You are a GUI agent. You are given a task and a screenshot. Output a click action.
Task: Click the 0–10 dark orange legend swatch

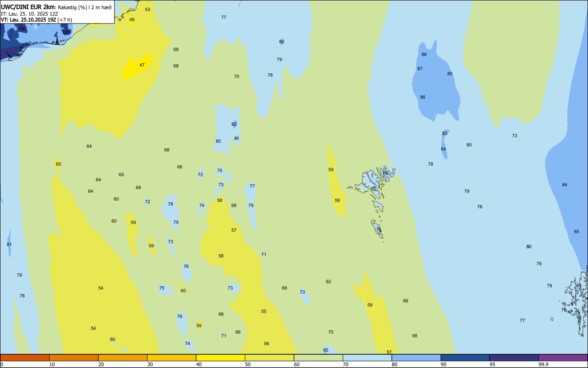pyautogui.click(x=25, y=357)
